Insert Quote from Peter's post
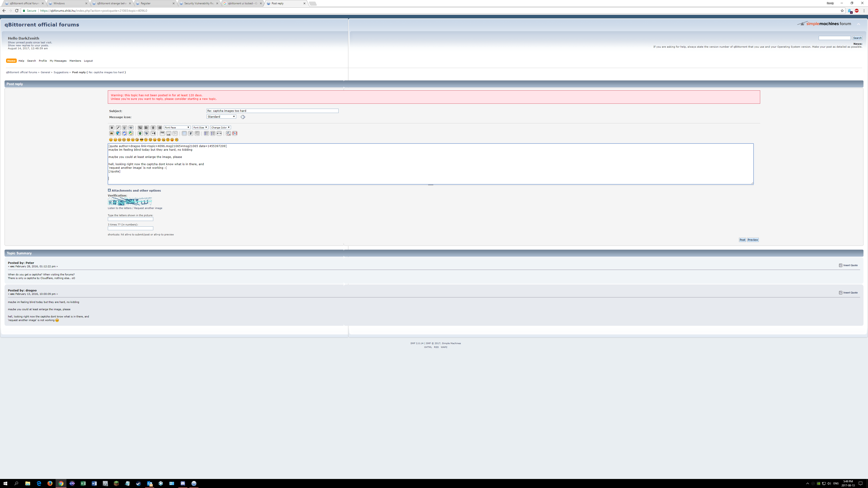The width and height of the screenshot is (868, 488). pos(848,265)
